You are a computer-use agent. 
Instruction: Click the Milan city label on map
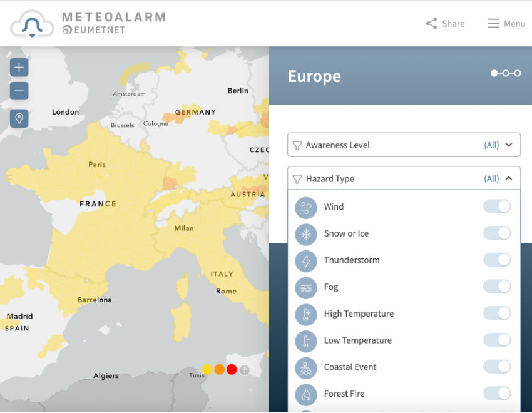click(184, 228)
